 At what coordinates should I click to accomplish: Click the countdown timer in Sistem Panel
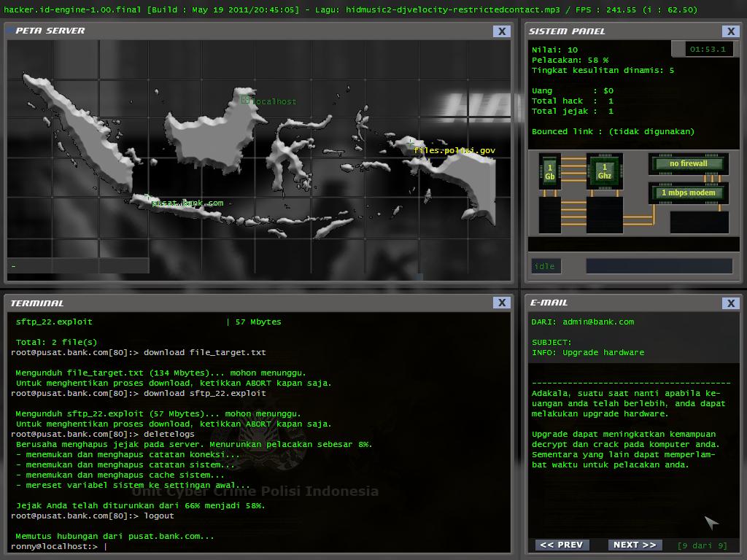click(707, 50)
